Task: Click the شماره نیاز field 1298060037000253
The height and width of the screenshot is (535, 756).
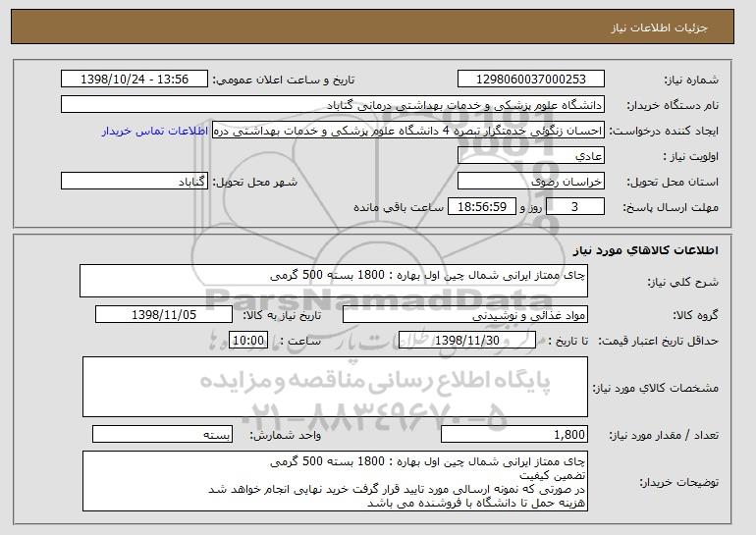Action: [531, 80]
